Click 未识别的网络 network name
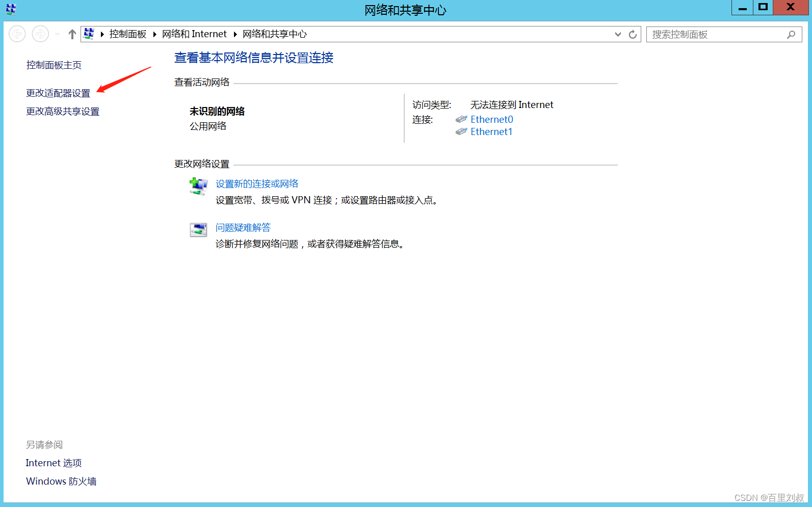 click(x=217, y=112)
